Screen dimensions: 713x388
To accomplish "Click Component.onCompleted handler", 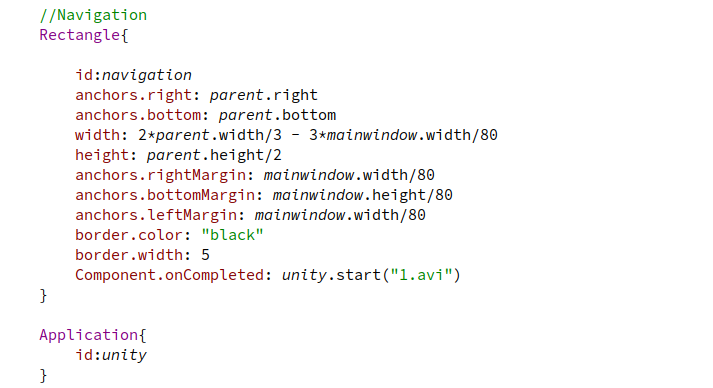I will pyautogui.click(x=170, y=275).
